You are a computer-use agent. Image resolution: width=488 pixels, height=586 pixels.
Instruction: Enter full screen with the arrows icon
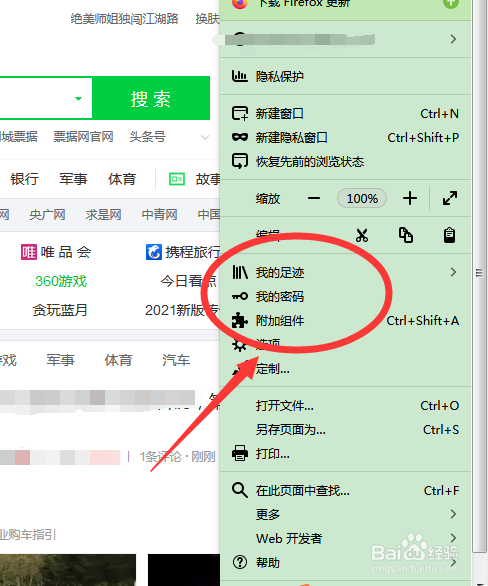[450, 198]
